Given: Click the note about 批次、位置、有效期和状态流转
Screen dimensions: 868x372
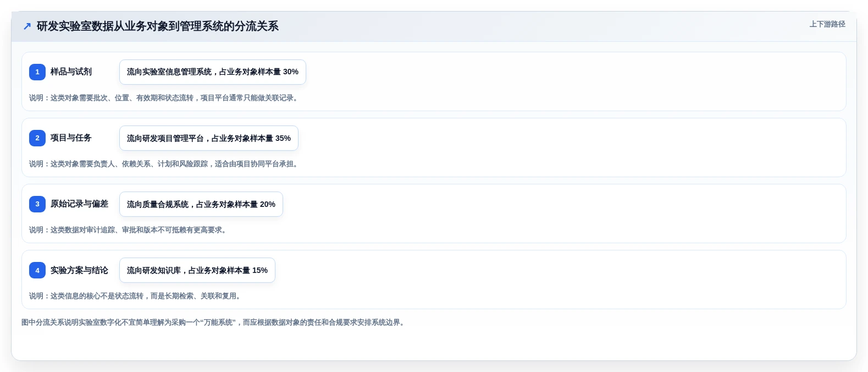Looking at the screenshot, I should pos(165,98).
